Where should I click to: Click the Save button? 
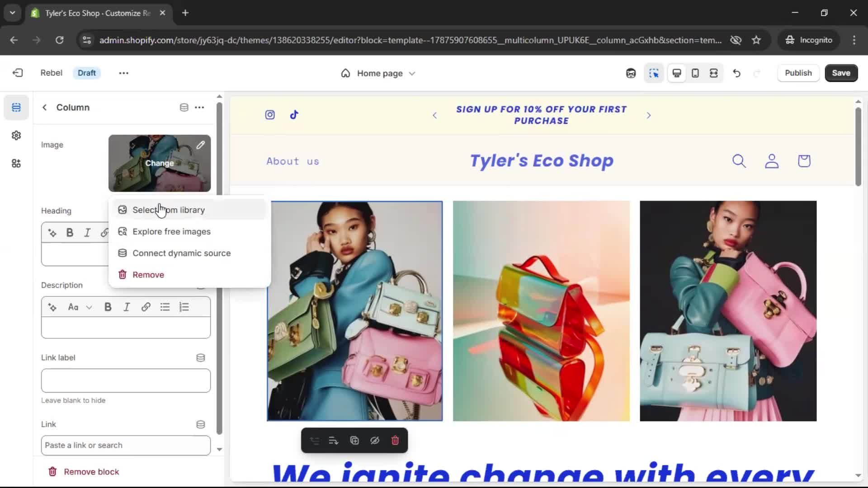pos(841,73)
